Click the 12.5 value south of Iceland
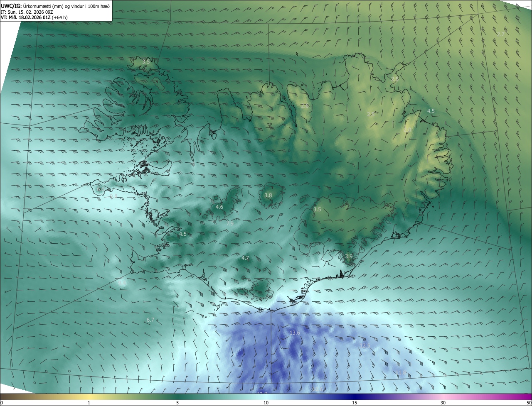 point(365,345)
